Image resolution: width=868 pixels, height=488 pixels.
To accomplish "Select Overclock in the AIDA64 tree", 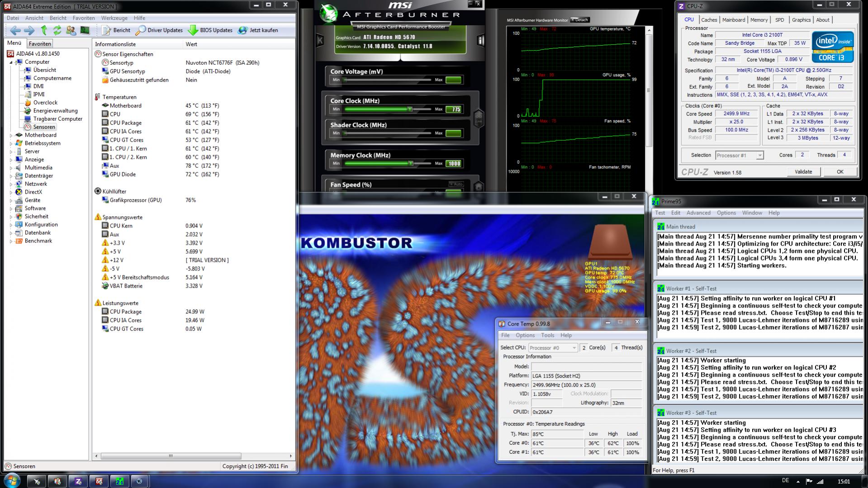I will (45, 103).
